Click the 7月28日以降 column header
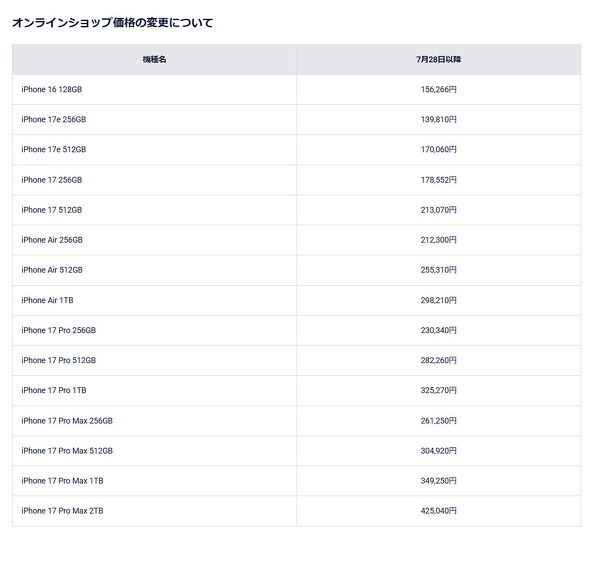Screen dimensions: 590x561 pos(438,59)
